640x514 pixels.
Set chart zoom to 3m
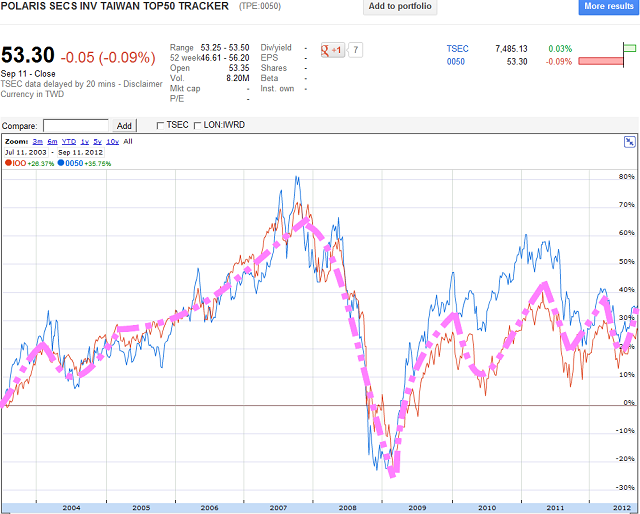click(x=38, y=142)
